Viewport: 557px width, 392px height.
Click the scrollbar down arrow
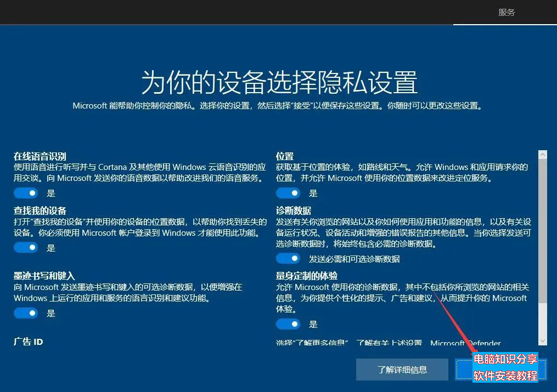pos(543,341)
